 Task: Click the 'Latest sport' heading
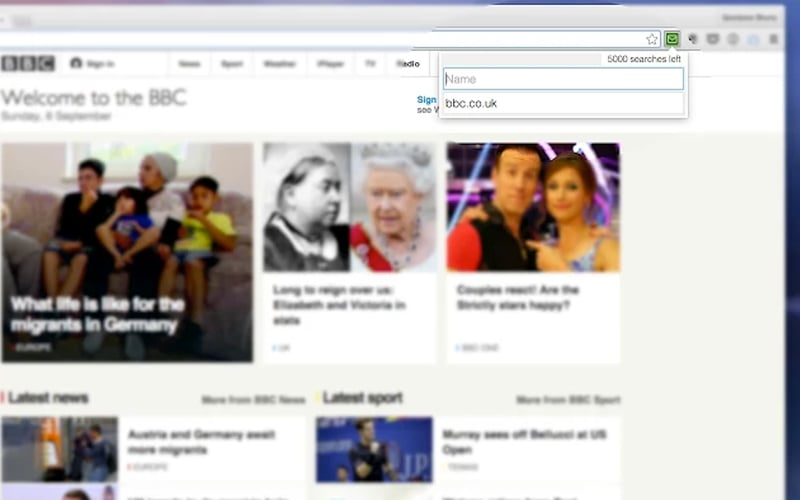(x=363, y=398)
